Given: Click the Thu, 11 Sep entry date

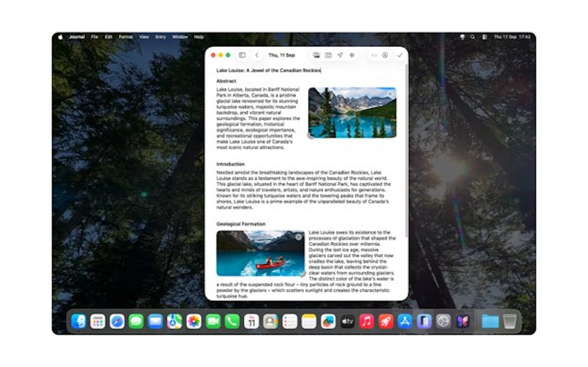Looking at the screenshot, I should point(282,55).
